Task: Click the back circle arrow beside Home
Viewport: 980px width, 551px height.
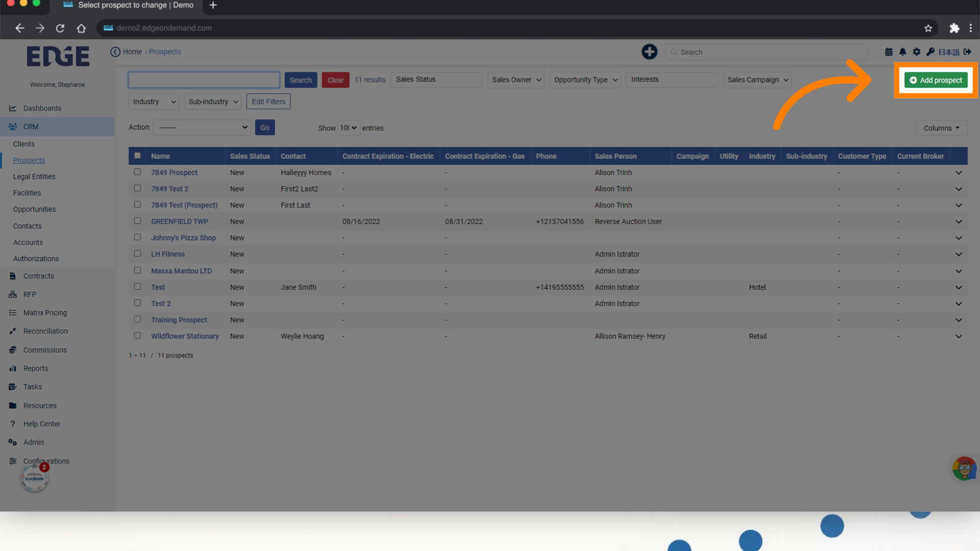Action: [115, 52]
